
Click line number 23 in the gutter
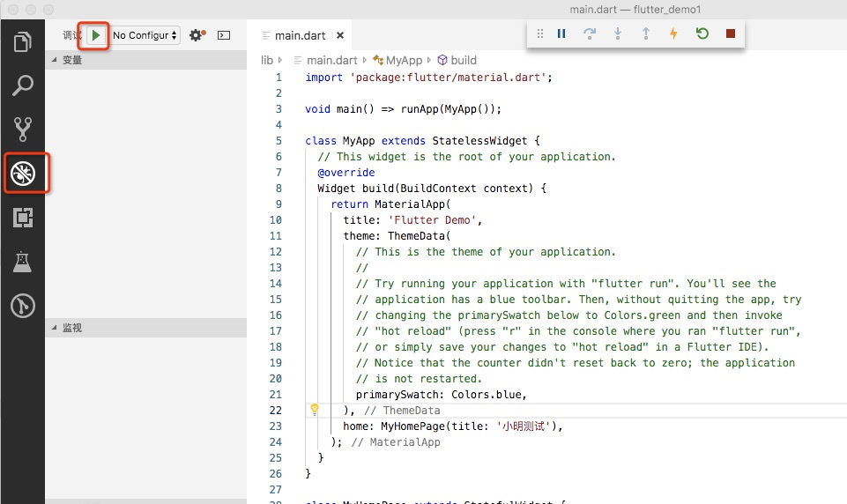(x=276, y=426)
